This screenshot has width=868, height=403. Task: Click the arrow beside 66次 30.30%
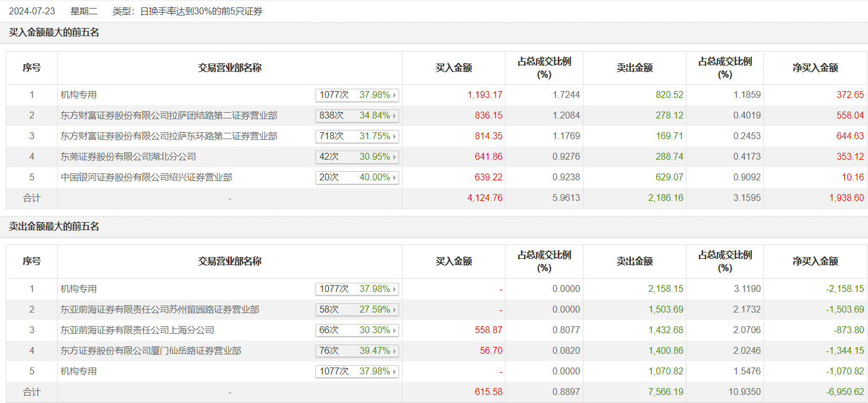(x=394, y=330)
